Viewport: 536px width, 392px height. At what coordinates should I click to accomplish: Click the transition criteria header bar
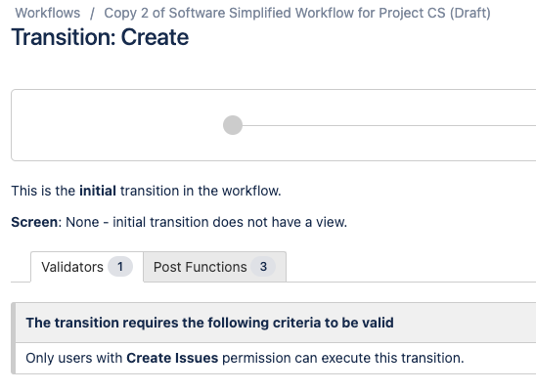click(276, 323)
